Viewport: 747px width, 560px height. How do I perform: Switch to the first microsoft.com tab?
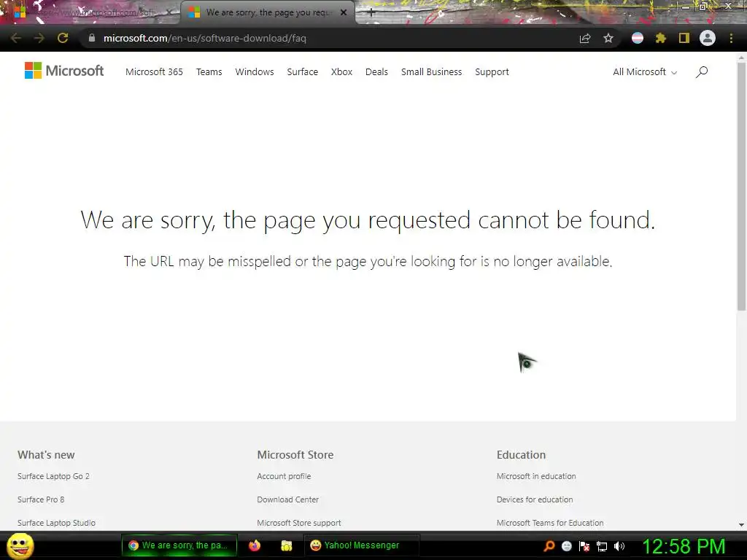(90, 12)
